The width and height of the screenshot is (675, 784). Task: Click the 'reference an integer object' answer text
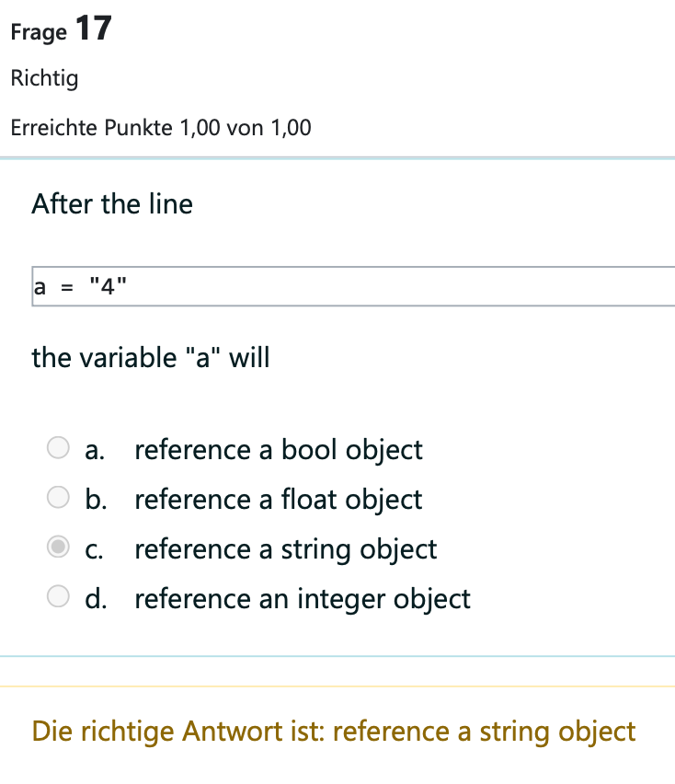tap(302, 599)
